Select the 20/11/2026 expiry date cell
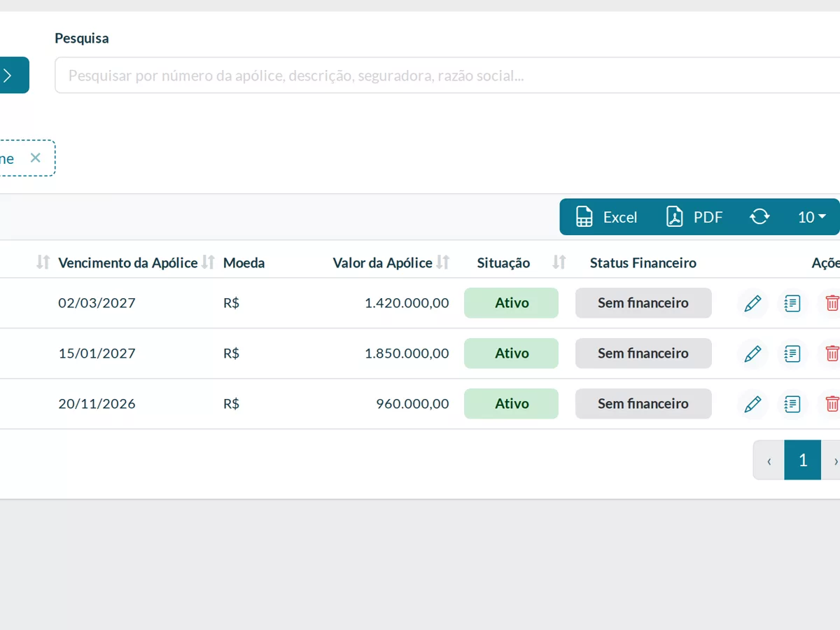Image resolution: width=840 pixels, height=630 pixels. (x=97, y=404)
